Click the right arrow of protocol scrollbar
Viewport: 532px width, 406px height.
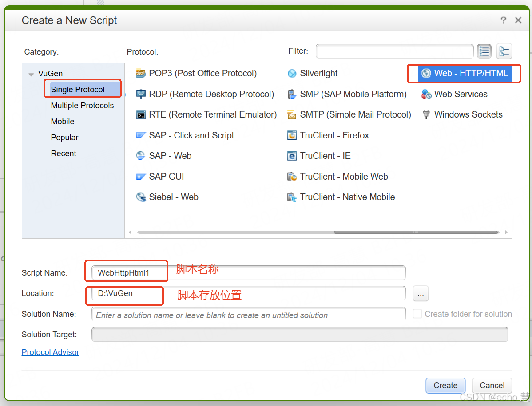pyautogui.click(x=506, y=232)
